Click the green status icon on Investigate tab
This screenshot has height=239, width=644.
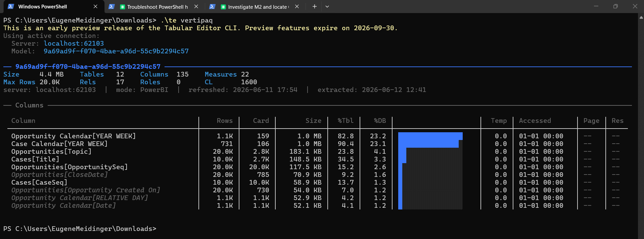click(223, 7)
